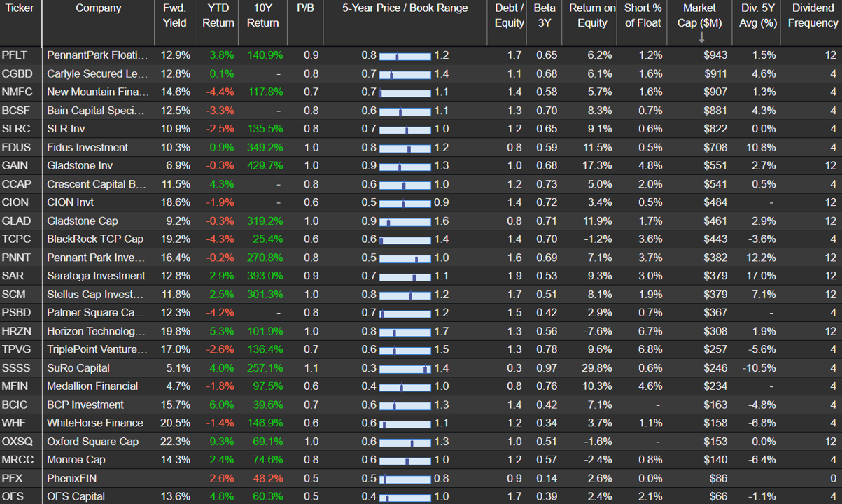Click the 17.0% dividend 5Y average value
Viewport: 842px width, 504px height.
762,276
